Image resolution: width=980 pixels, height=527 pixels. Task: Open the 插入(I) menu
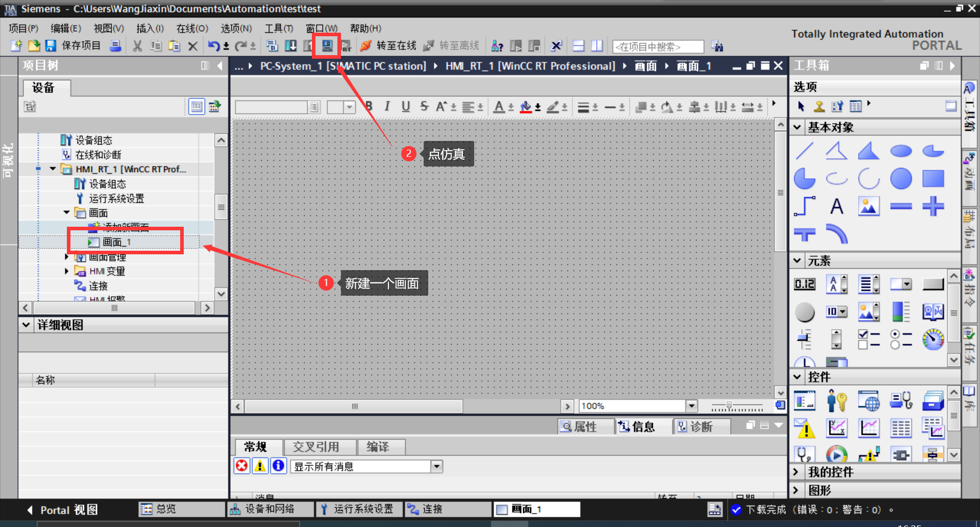pyautogui.click(x=149, y=28)
